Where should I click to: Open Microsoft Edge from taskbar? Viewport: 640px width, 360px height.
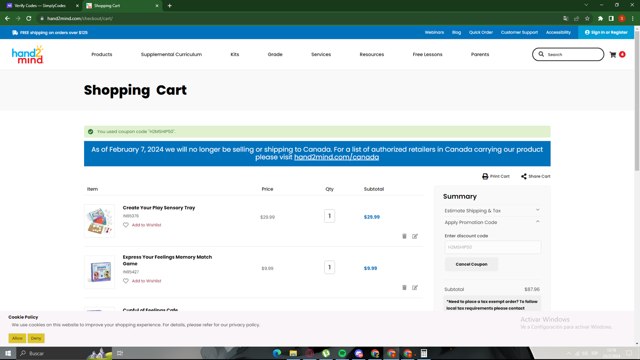coord(277,353)
